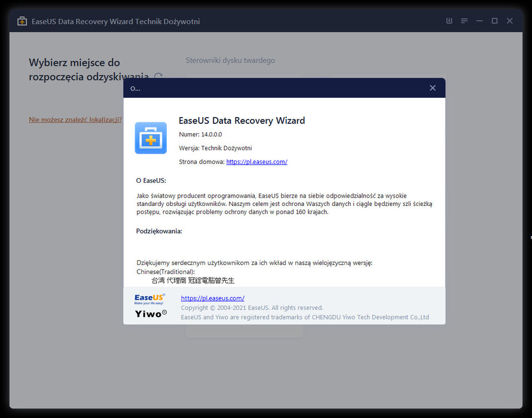Click the 'Wersja: Technik Dożywotni' text

(x=215, y=148)
